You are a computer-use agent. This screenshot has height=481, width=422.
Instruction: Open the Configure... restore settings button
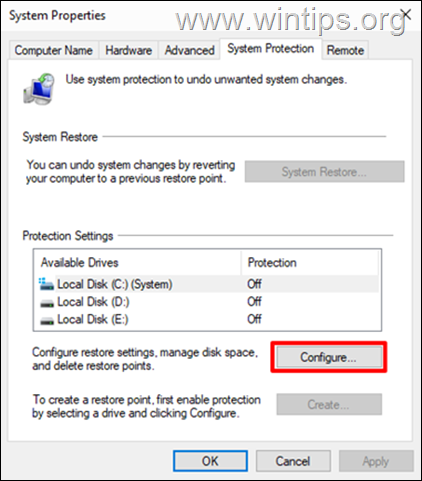(329, 357)
